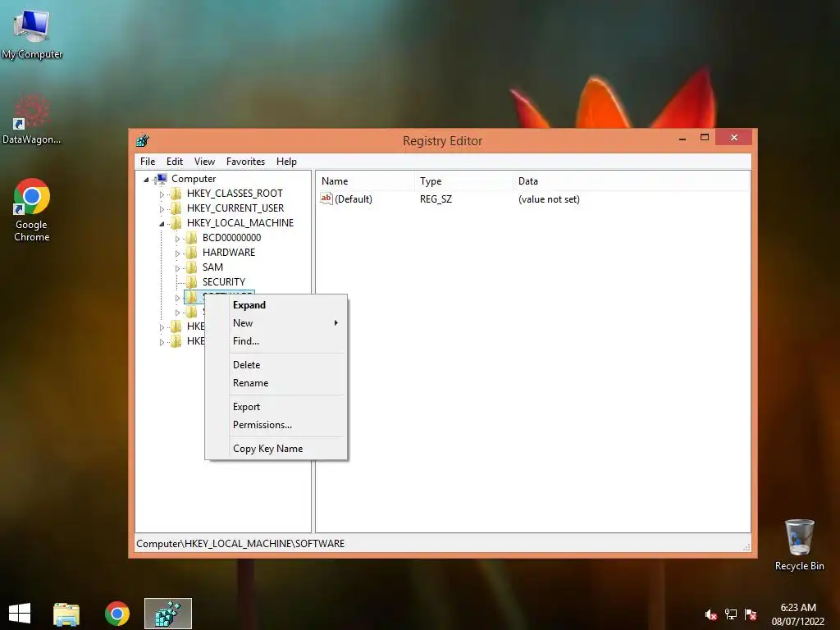
Task: Choose Delete in the context menu
Action: 276,365
